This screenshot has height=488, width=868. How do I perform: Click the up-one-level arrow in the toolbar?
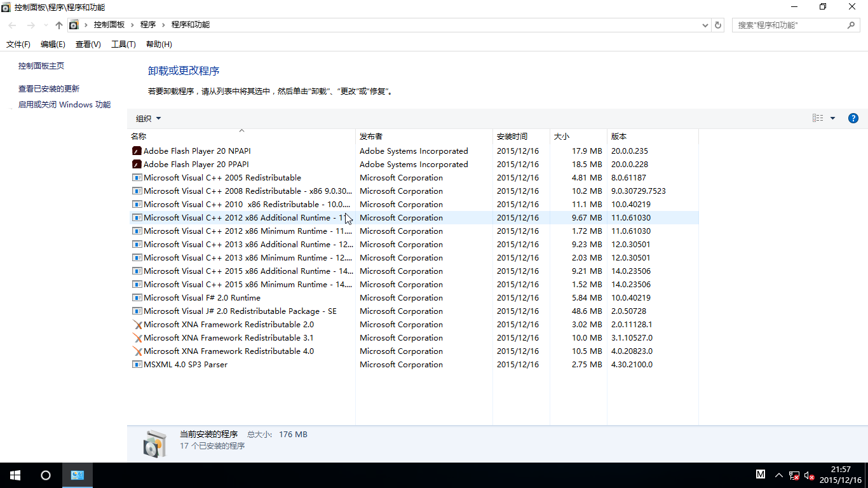[x=58, y=25]
